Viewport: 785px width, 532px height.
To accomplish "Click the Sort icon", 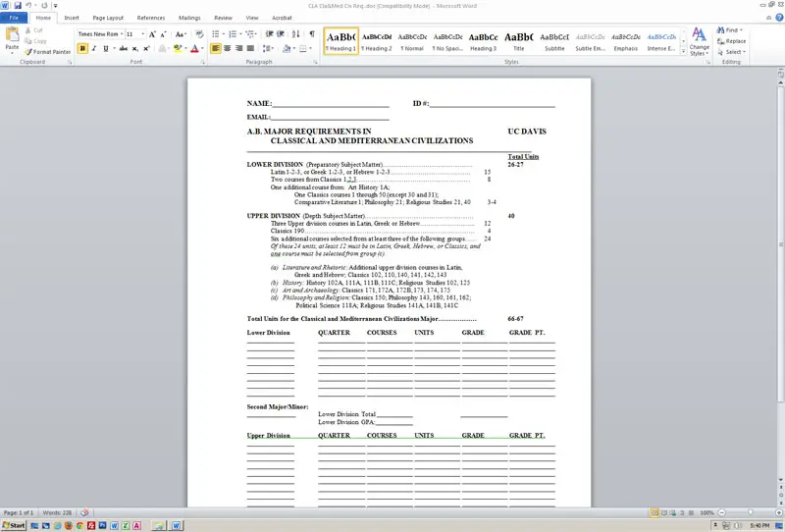I will pos(296,34).
